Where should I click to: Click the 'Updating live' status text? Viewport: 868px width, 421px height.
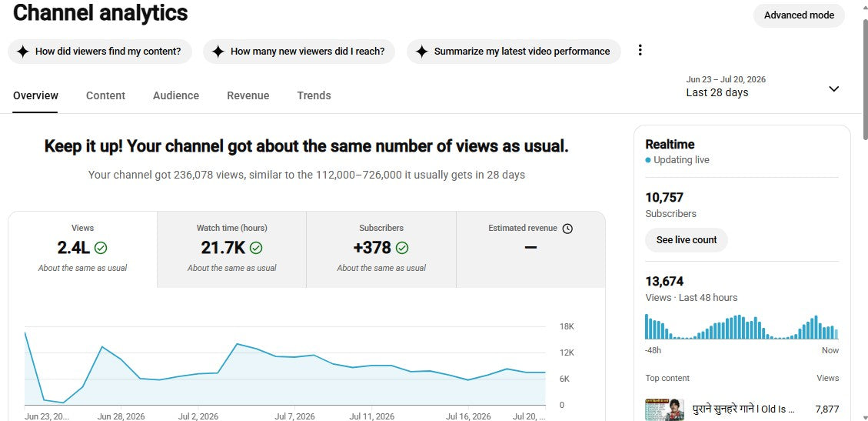pos(681,160)
